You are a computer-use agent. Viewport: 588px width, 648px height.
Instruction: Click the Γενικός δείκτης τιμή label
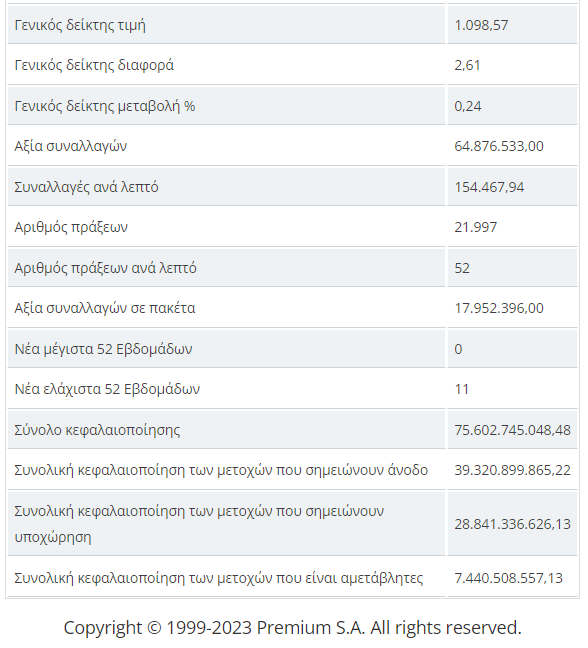tap(80, 25)
